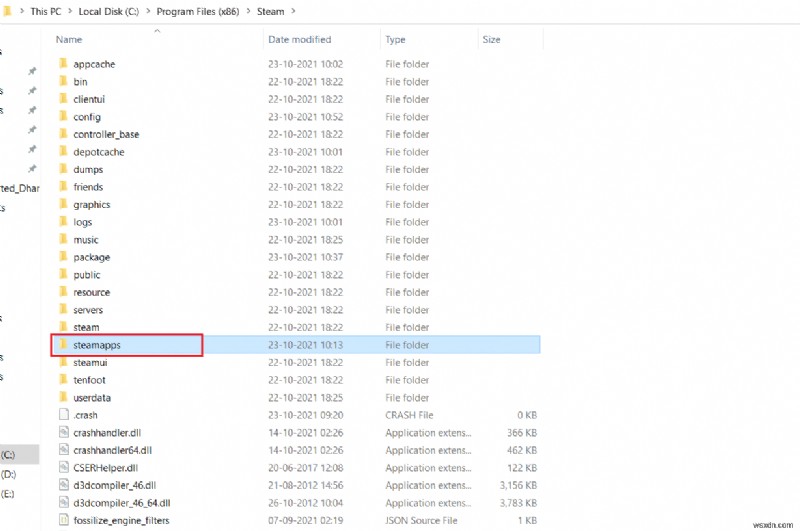Click the 23-10-2021 10:52 date for config
The image size is (800, 531).
305,117
